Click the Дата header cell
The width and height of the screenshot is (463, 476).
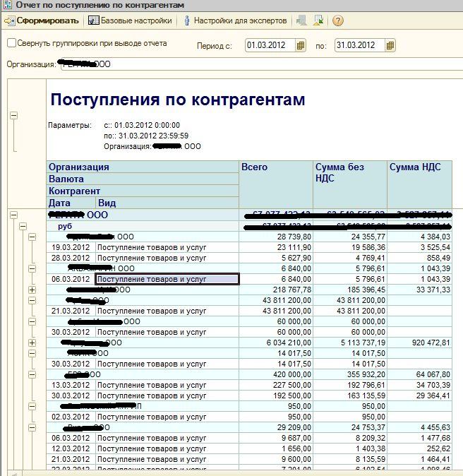coord(71,203)
